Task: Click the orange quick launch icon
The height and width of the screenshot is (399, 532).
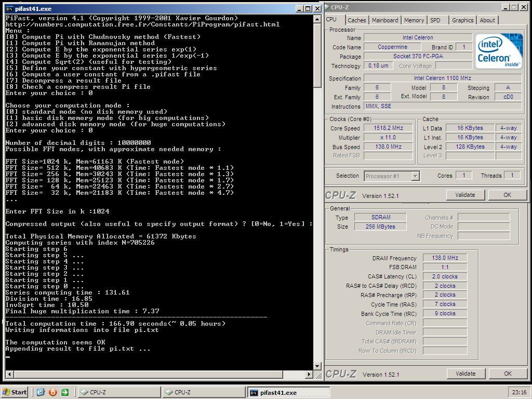Action: [x=53, y=392]
